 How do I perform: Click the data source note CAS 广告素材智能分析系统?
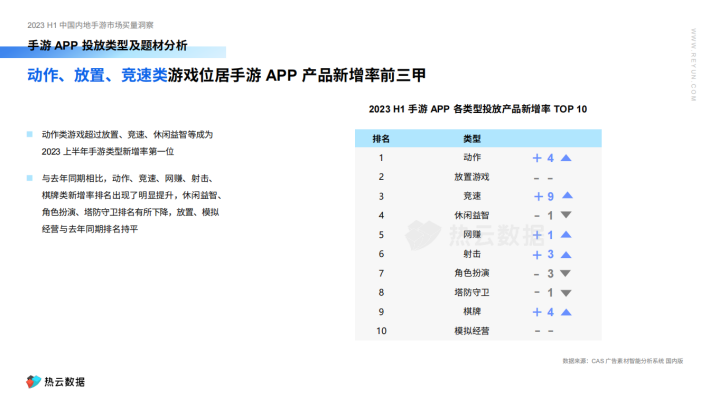pos(623,361)
